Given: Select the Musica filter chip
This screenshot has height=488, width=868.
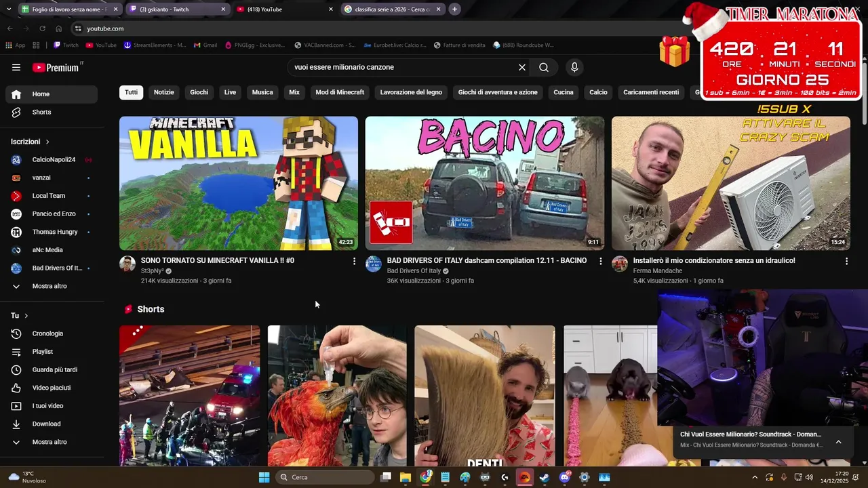Looking at the screenshot, I should pyautogui.click(x=262, y=92).
